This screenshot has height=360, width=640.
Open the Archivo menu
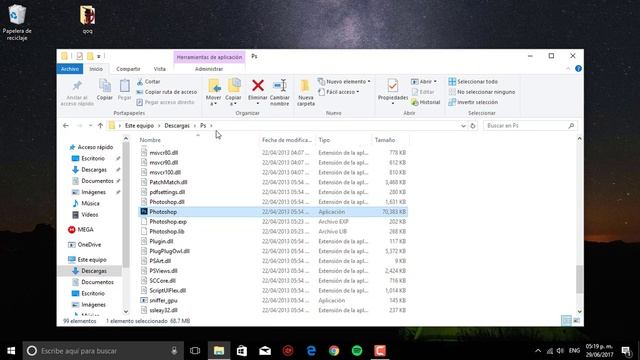(70, 69)
